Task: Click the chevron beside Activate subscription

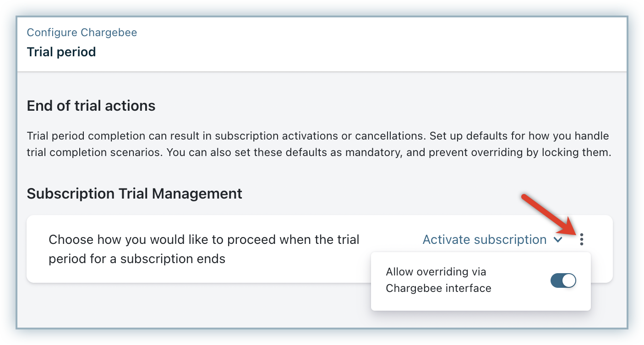Action: coord(557,240)
